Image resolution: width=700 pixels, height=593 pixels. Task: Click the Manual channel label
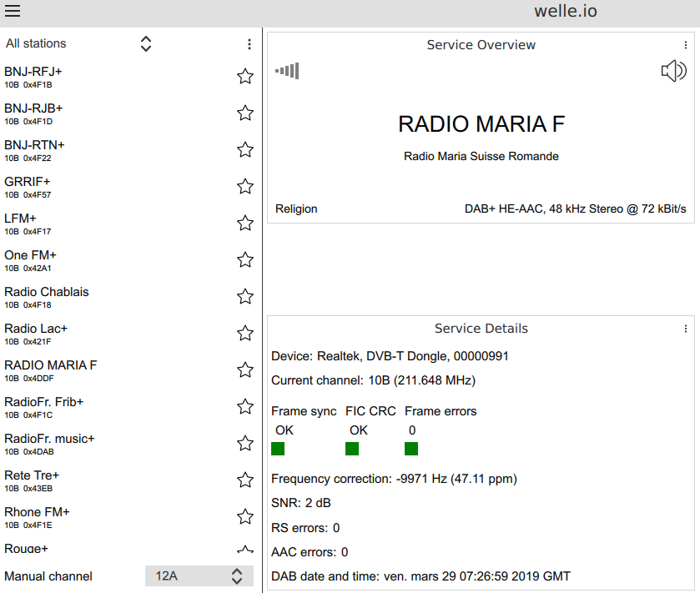(48, 576)
